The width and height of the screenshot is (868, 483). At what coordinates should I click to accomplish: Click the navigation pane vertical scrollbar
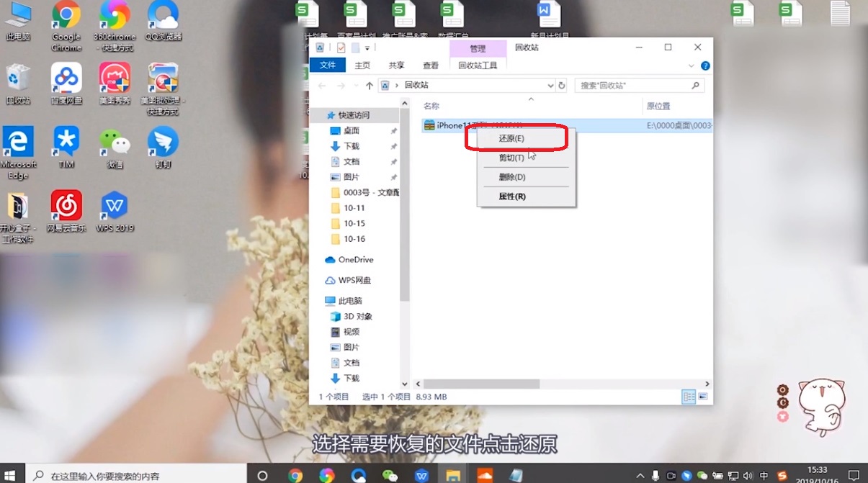point(405,205)
